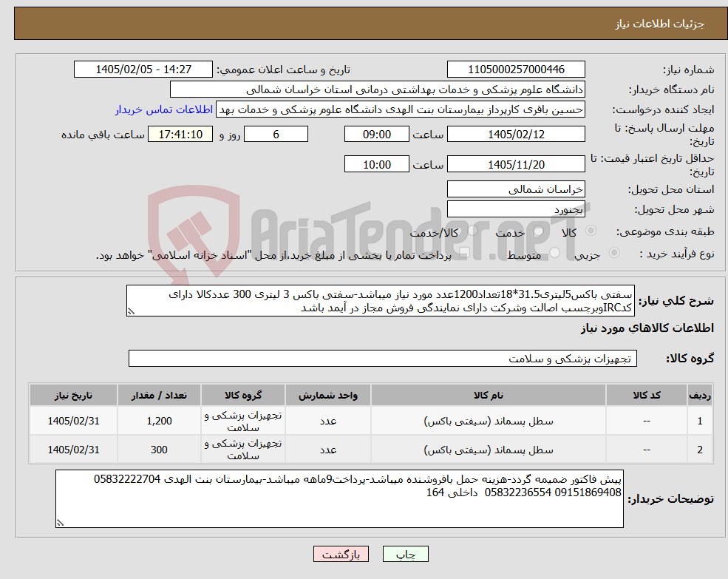Click the گروه کالا column header

tap(243, 395)
